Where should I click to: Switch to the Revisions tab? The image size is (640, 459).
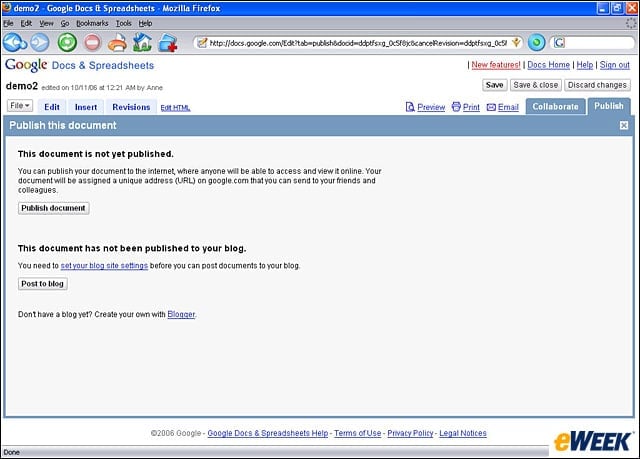click(x=131, y=107)
